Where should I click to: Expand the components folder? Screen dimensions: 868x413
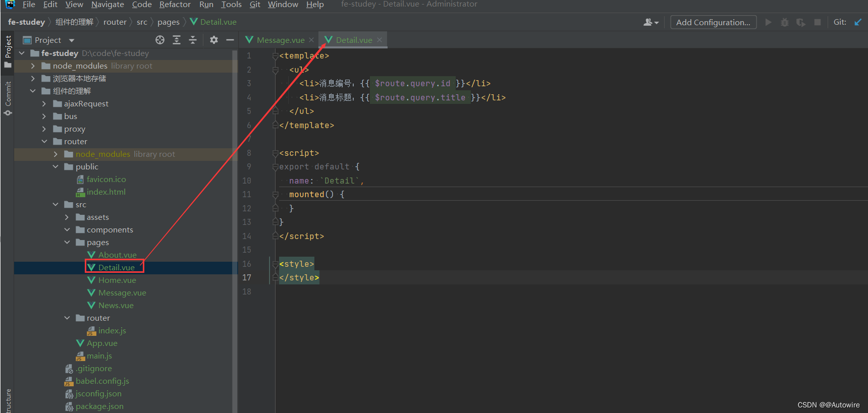[67, 229]
